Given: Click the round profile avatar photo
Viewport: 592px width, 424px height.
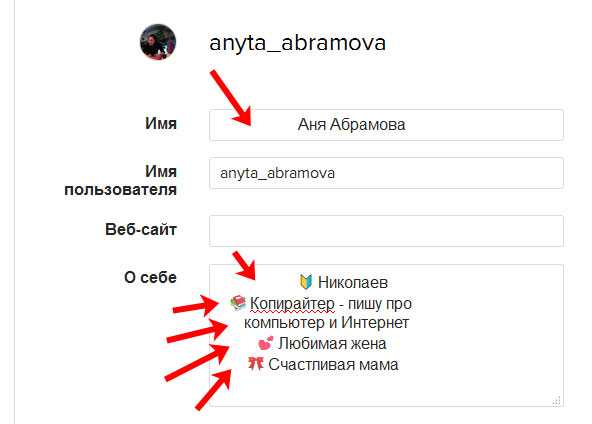Looking at the screenshot, I should 158,42.
